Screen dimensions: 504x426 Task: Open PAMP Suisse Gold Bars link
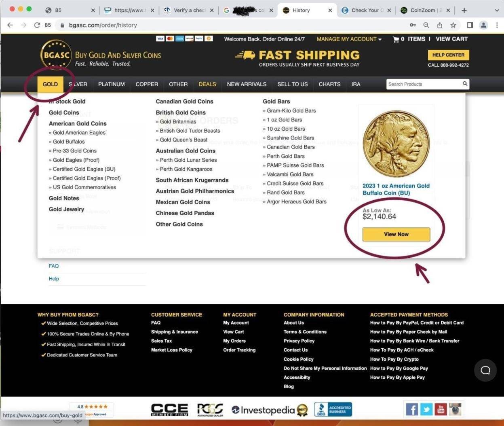(x=295, y=165)
